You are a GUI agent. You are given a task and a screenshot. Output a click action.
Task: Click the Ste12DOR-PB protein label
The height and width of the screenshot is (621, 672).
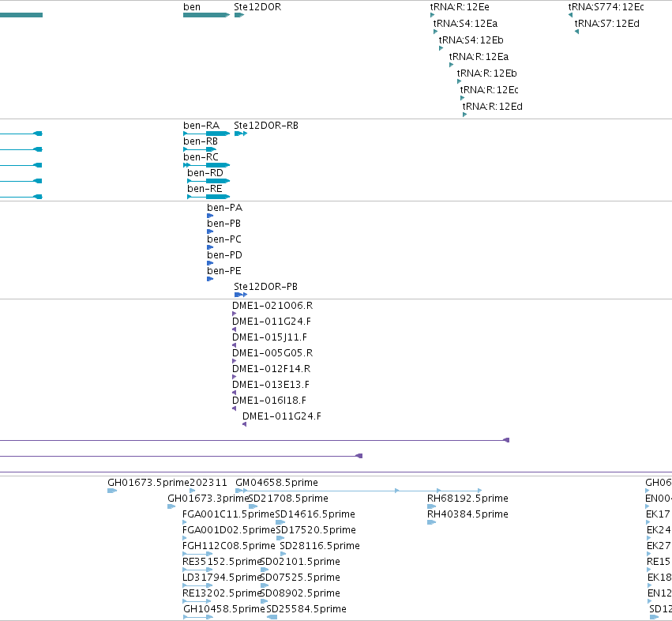coord(265,287)
